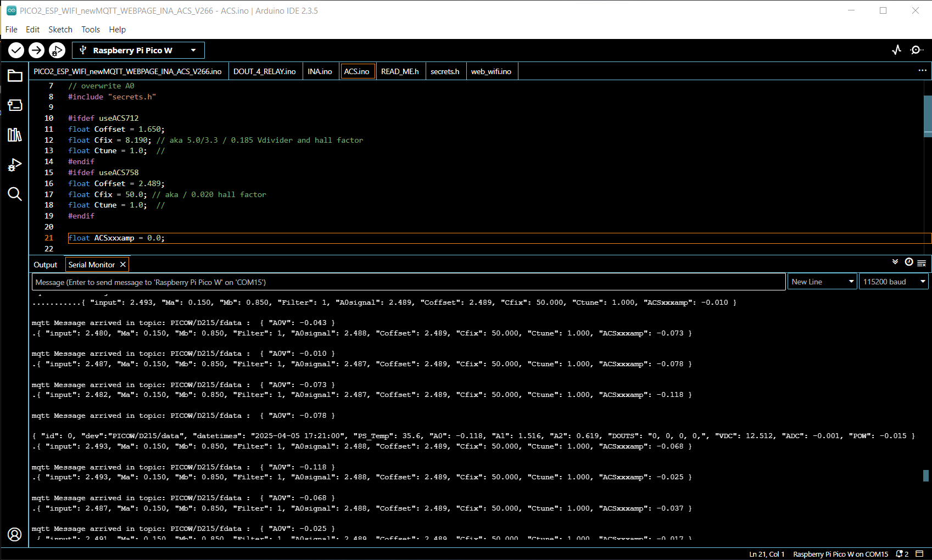Select the ACS.ino tab

(x=357, y=71)
